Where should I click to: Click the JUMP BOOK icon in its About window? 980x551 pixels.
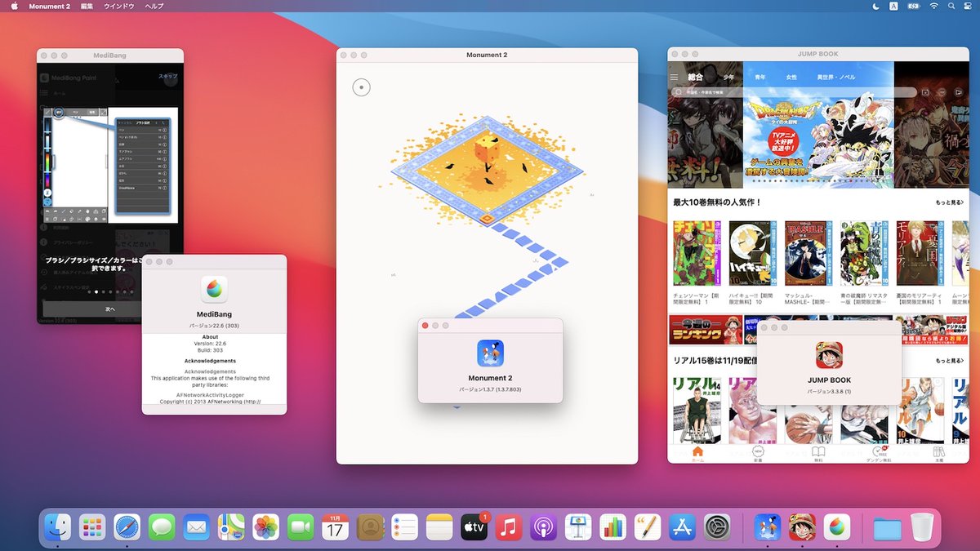point(830,354)
